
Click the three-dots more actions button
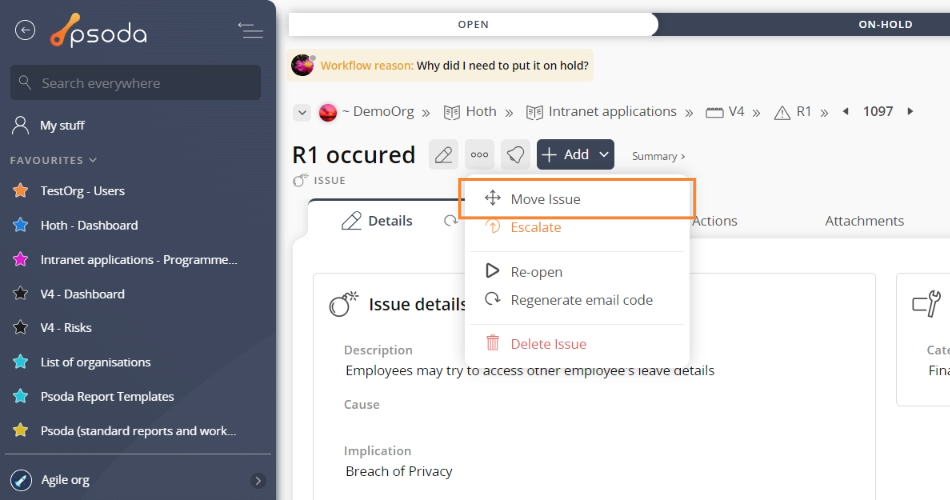[479, 155]
